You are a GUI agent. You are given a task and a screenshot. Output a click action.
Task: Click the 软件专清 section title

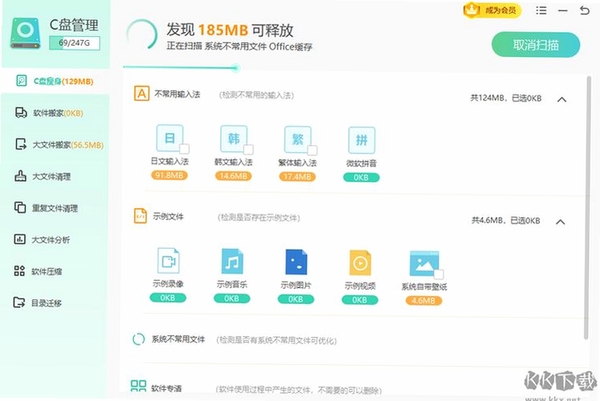[x=166, y=388]
